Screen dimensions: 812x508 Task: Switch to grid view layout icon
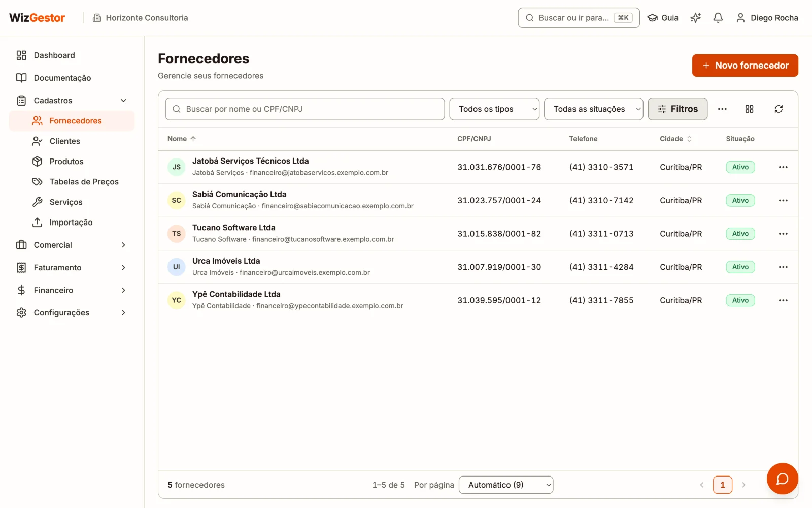[749, 109]
